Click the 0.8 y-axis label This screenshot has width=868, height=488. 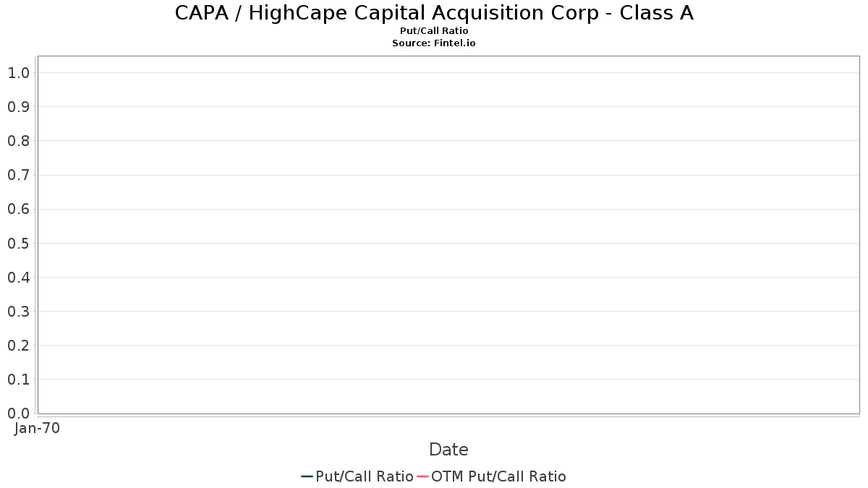pos(18,141)
